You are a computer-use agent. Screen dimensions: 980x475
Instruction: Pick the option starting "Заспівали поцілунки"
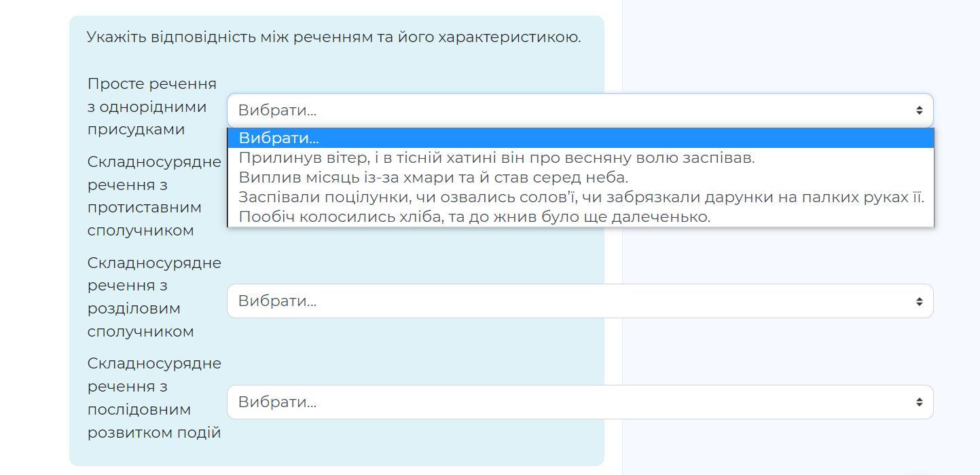[581, 197]
